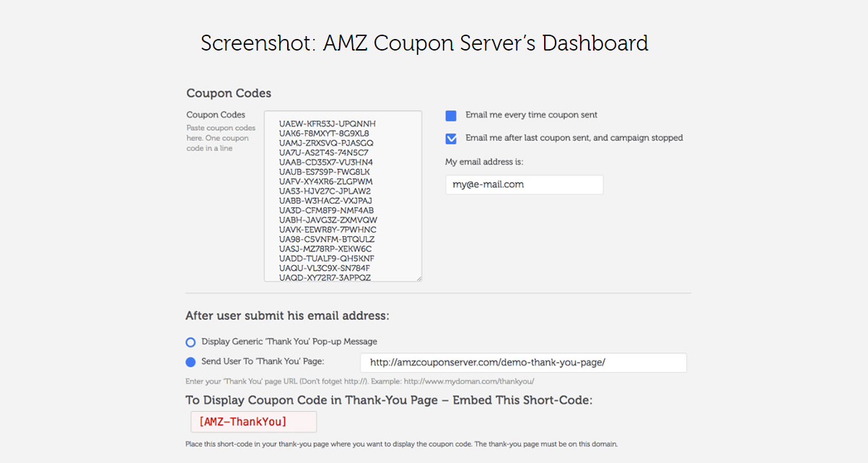Click the 'Enter your Thank You page URL' hint
868x463 pixels.
coord(360,381)
